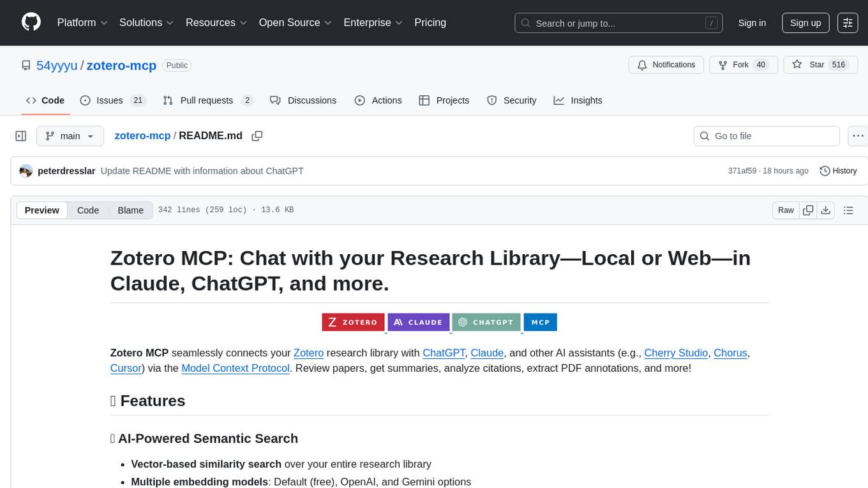Viewport: 868px width, 488px height.
Task: Open the Zotero link in the description
Action: click(x=308, y=353)
